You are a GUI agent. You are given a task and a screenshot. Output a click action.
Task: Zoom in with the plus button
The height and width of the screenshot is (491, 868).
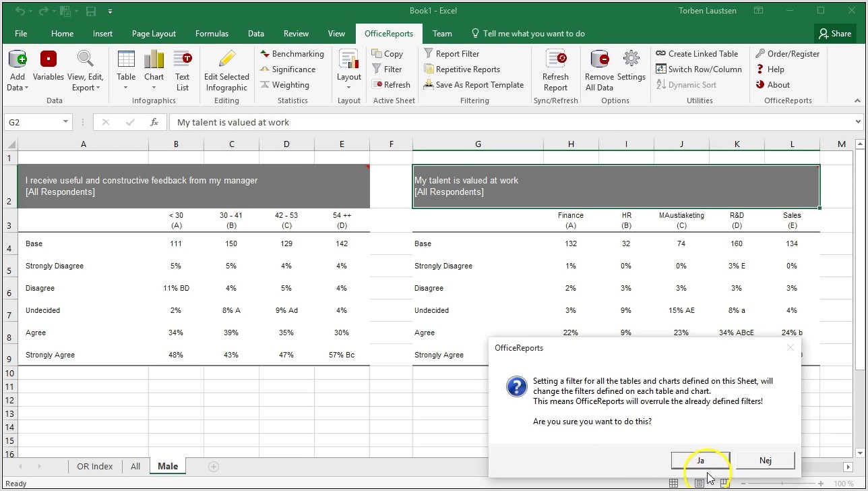[x=821, y=484]
